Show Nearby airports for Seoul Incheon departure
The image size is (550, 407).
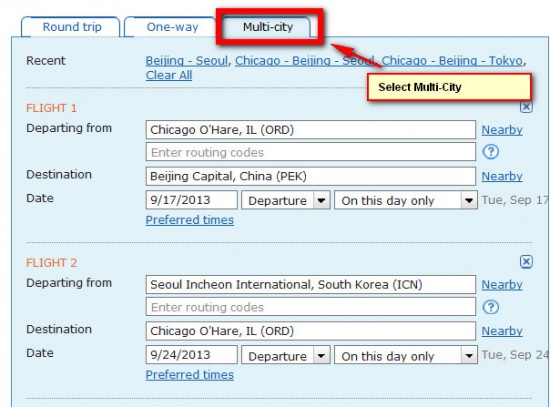click(502, 285)
